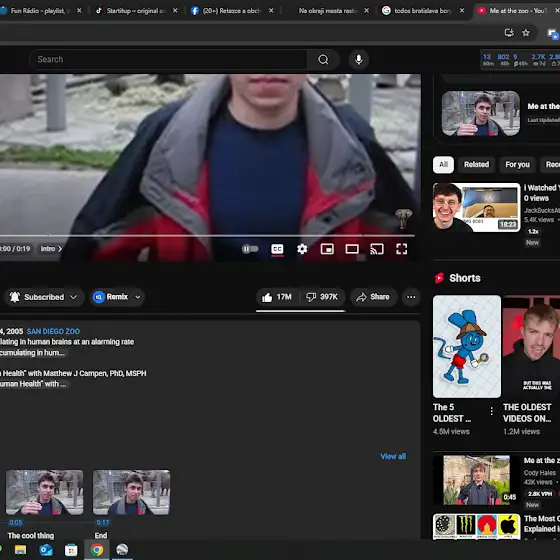Open more actions three-dot menu
Viewport: 560px width, 560px height.
tap(411, 297)
